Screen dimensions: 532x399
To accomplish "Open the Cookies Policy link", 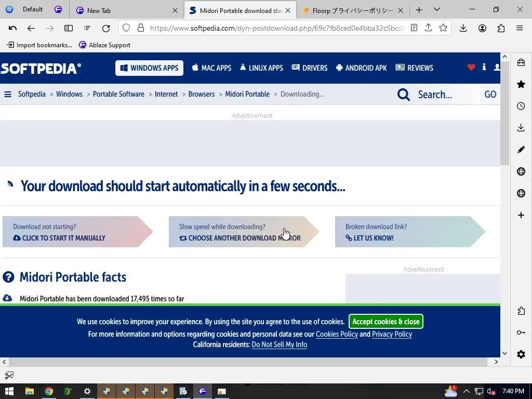I will click(337, 334).
